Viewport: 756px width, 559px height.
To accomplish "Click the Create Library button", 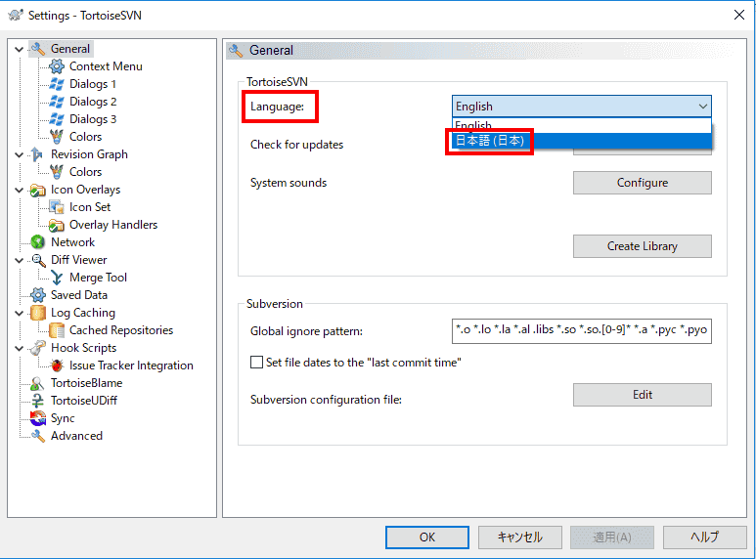I will click(643, 246).
